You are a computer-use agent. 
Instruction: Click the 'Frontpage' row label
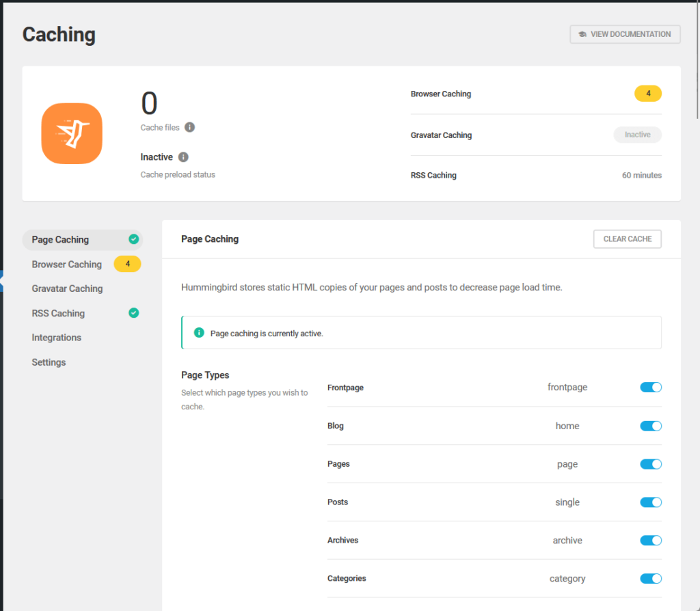coord(345,388)
